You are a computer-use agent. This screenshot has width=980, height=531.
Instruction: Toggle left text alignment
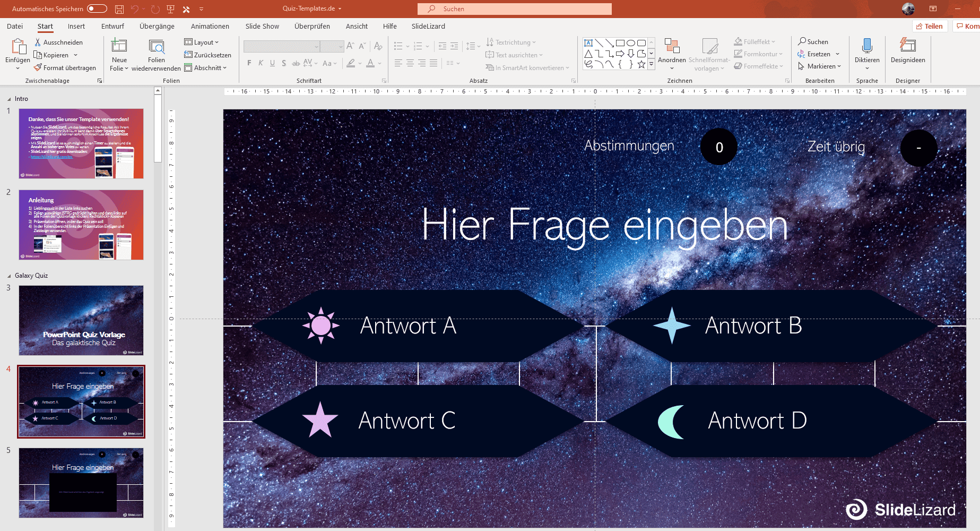398,63
